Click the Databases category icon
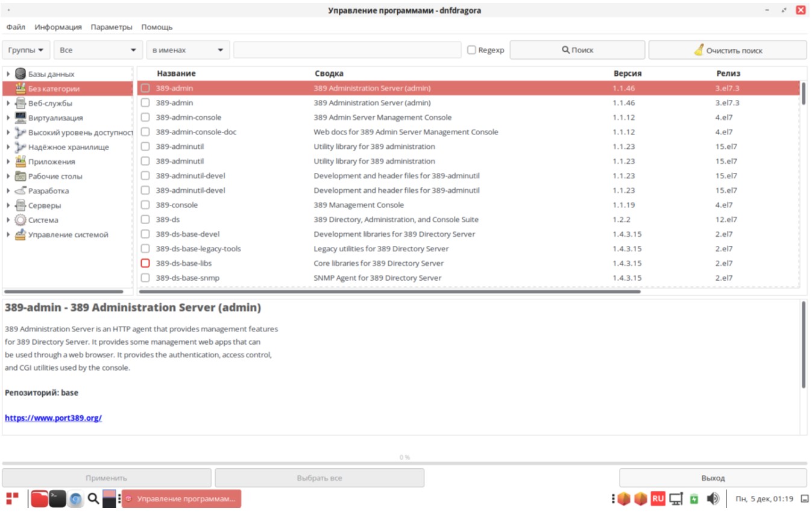Screen dimensions: 812x517 (20, 74)
